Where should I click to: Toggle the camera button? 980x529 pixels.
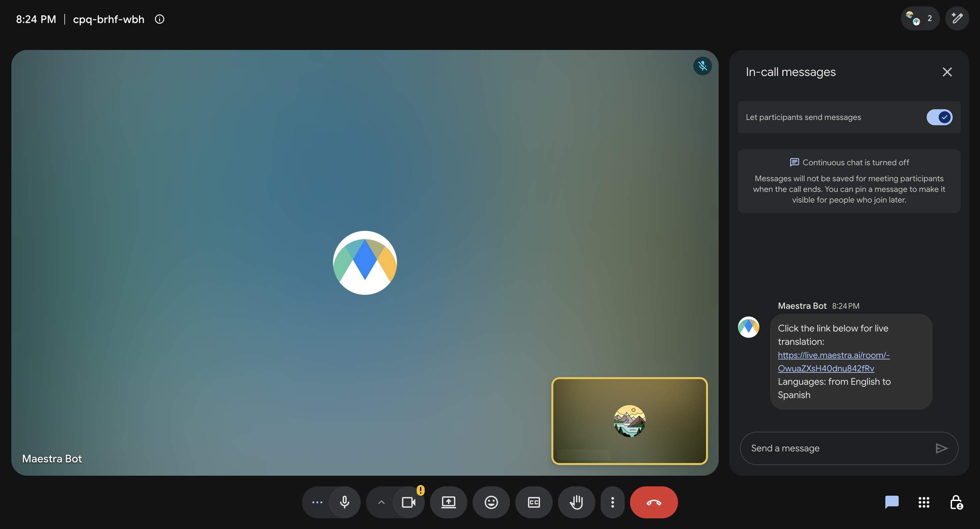408,502
